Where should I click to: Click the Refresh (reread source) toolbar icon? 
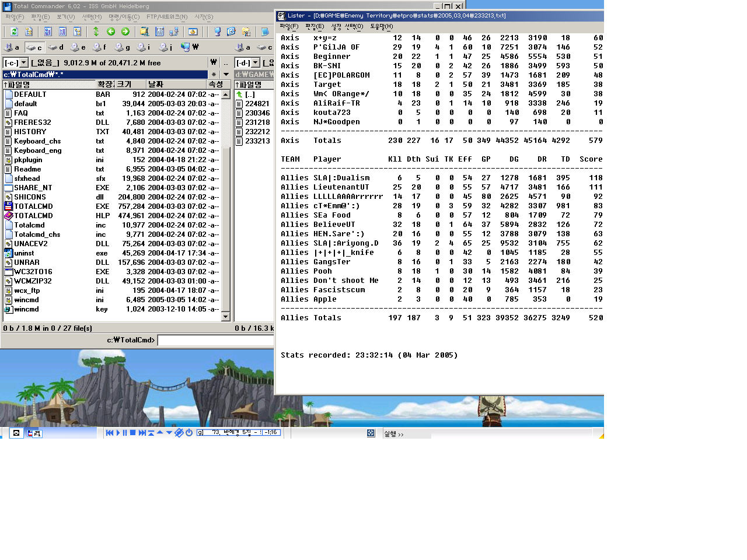click(14, 32)
